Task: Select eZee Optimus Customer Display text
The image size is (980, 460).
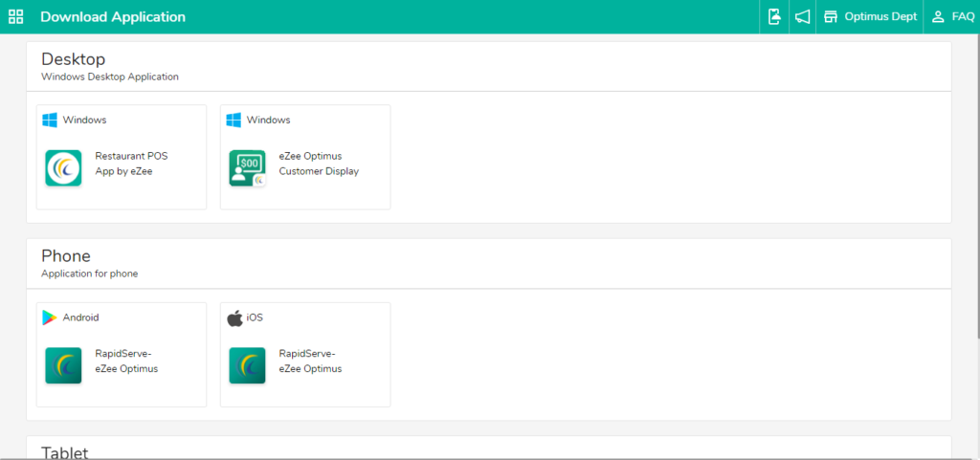Action: coord(319,164)
